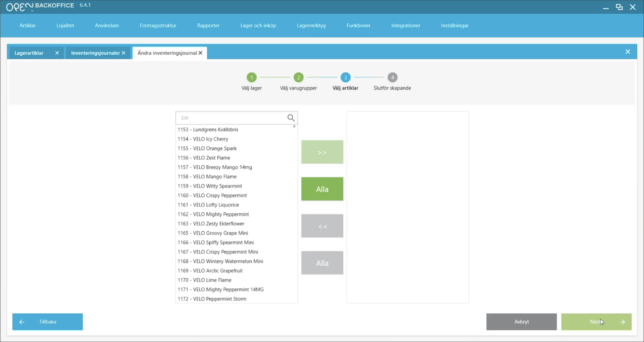Viewport: 644px width, 342px height.
Task: Select 1167 - VELO Crispy Peppermint Mini
Action: pyautogui.click(x=236, y=252)
